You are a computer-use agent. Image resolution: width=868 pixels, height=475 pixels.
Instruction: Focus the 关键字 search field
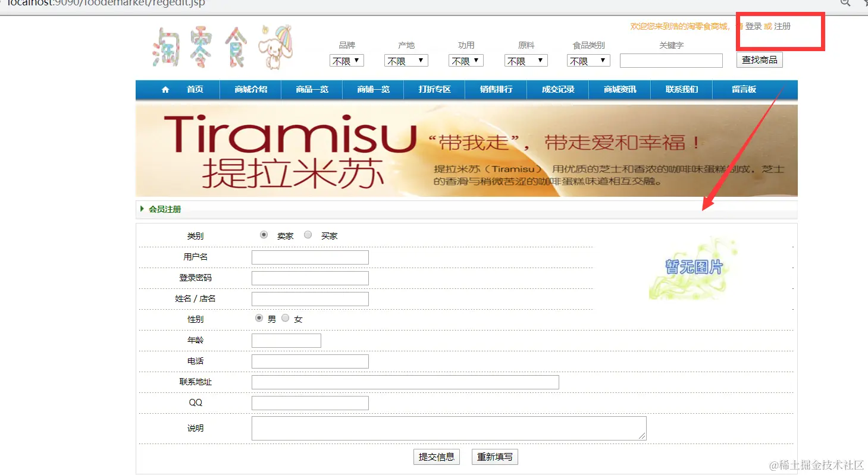point(671,61)
